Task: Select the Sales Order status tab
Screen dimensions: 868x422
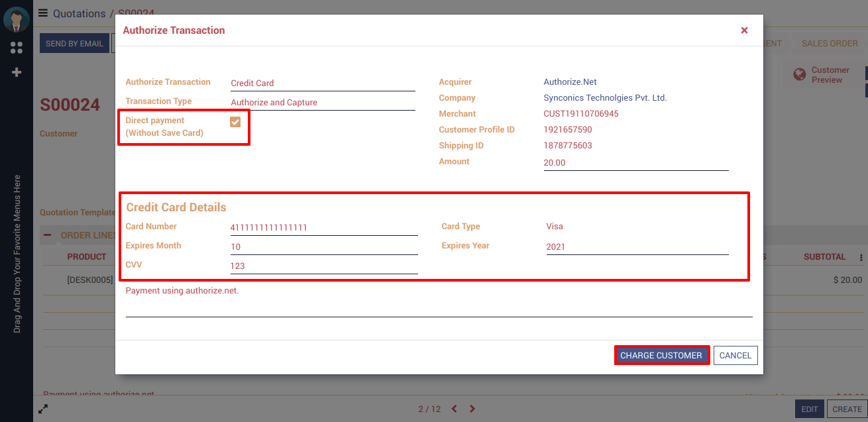Action: pos(830,44)
